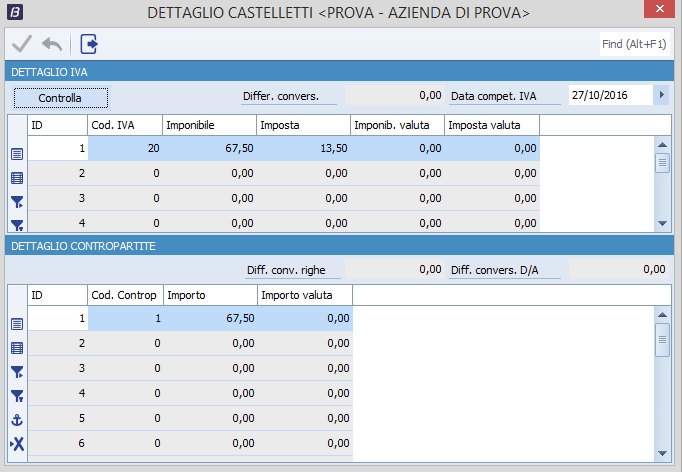The image size is (682, 472).
Task: Apply filter-with-arrow icon in DETTAGLIO IVA grid
Action: coord(17,202)
